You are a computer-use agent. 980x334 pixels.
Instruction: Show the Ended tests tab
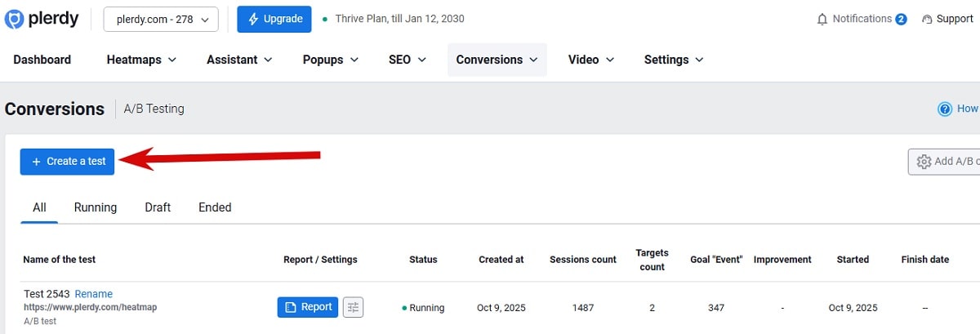click(215, 207)
